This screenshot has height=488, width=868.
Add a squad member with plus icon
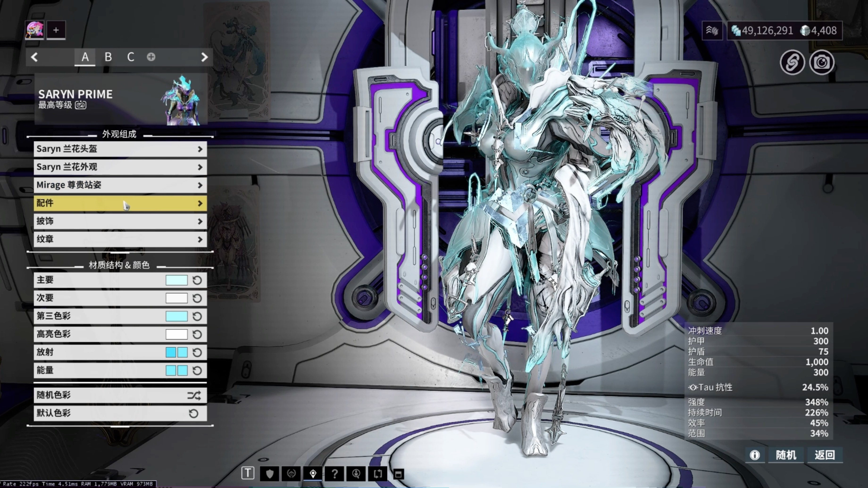click(56, 30)
